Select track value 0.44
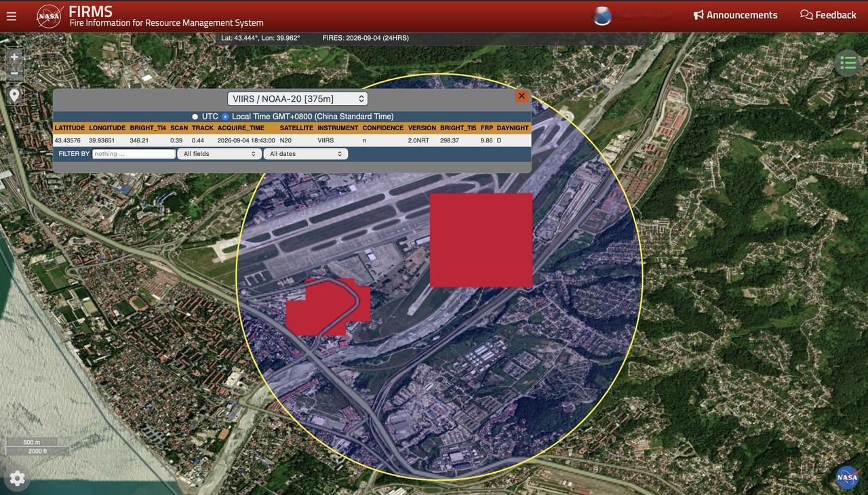Screen dimensions: 868x495 click(198, 141)
